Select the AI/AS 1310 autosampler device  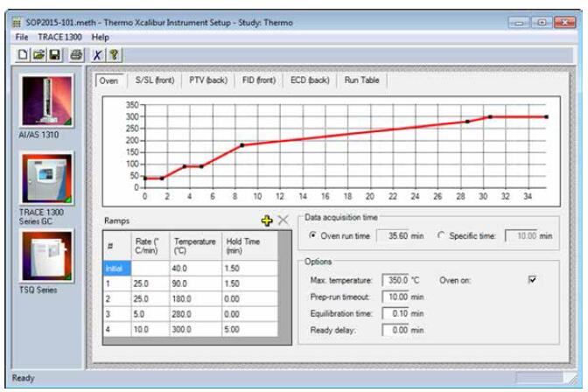click(47, 103)
